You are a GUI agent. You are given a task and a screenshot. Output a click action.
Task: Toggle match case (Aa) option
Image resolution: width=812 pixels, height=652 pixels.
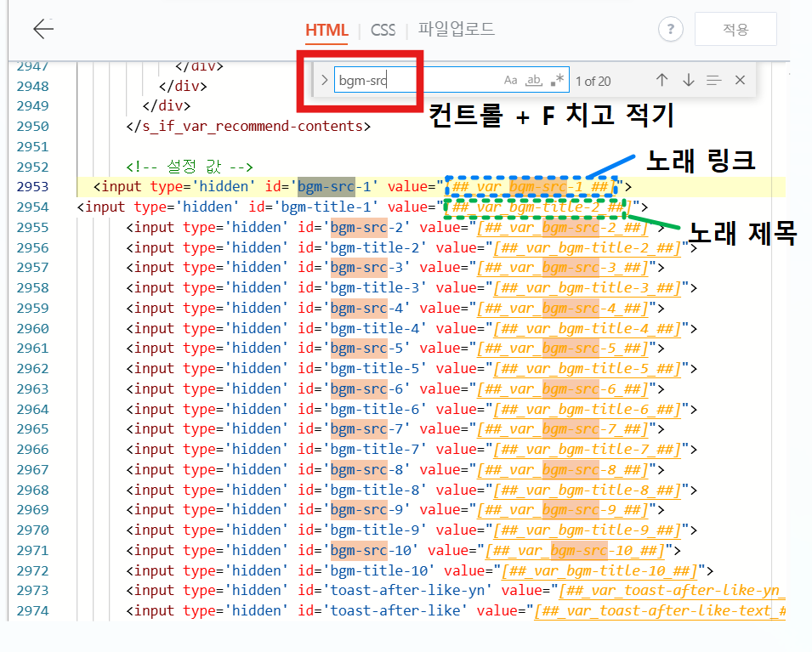[x=511, y=80]
